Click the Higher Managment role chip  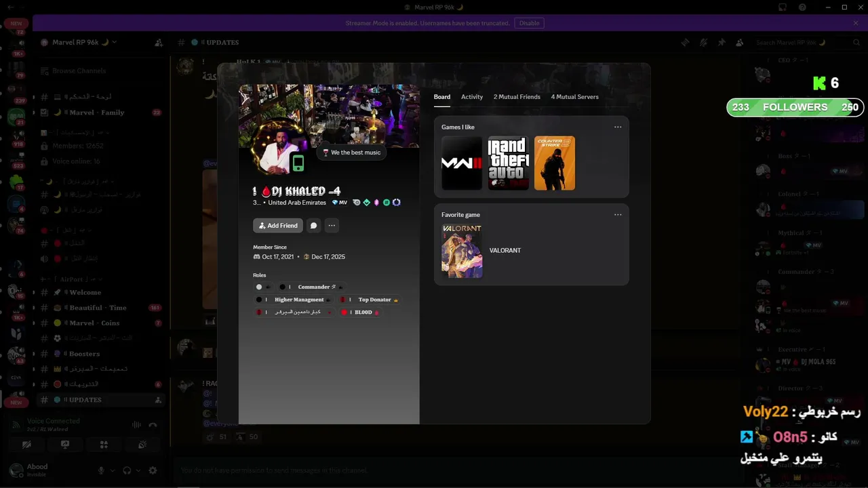(x=294, y=300)
